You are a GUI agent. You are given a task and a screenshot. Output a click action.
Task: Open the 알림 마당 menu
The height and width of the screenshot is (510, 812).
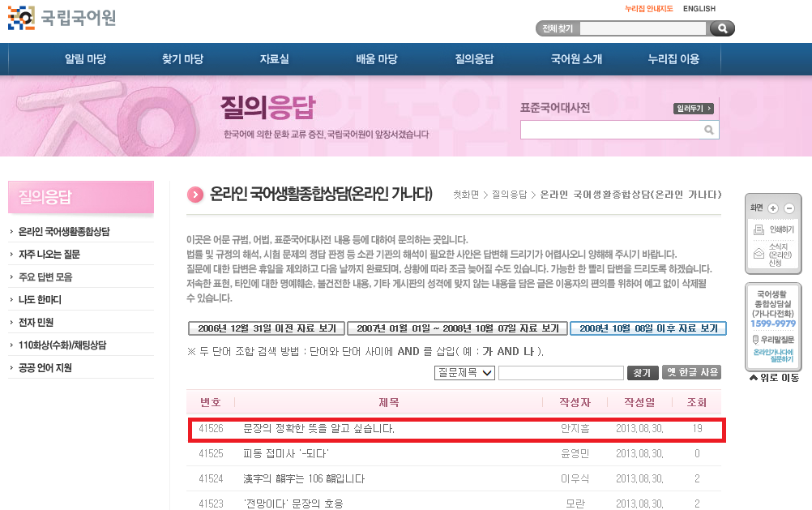pos(85,59)
